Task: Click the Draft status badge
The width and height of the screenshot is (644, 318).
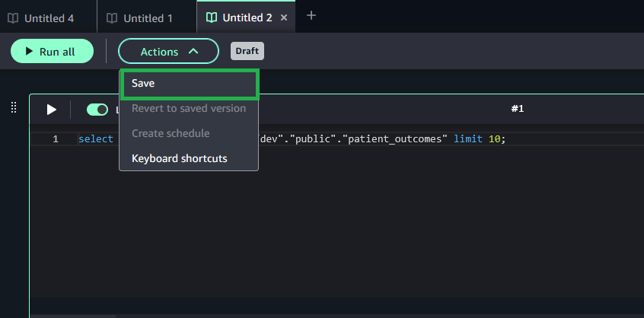Action: (x=247, y=51)
